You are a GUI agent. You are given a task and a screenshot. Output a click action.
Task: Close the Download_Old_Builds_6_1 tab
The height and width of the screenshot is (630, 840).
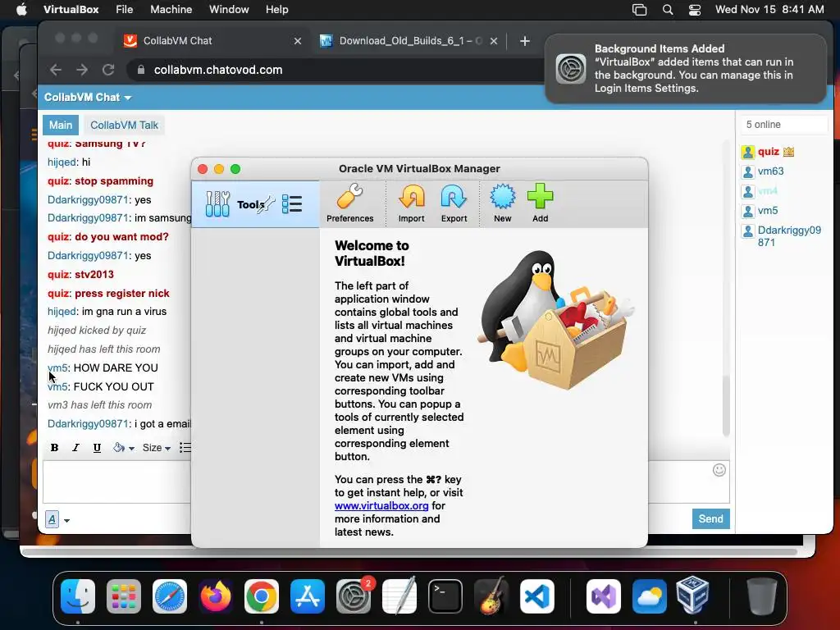click(493, 41)
